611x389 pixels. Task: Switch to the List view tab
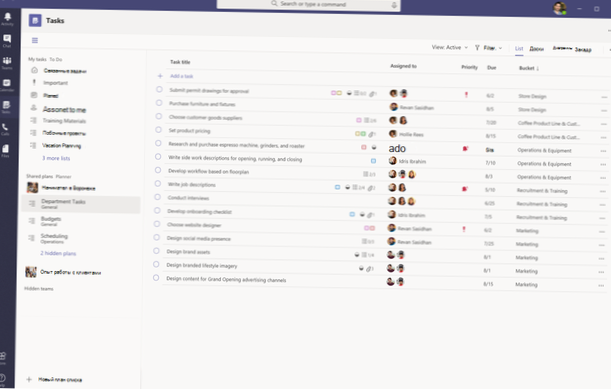pos(519,49)
